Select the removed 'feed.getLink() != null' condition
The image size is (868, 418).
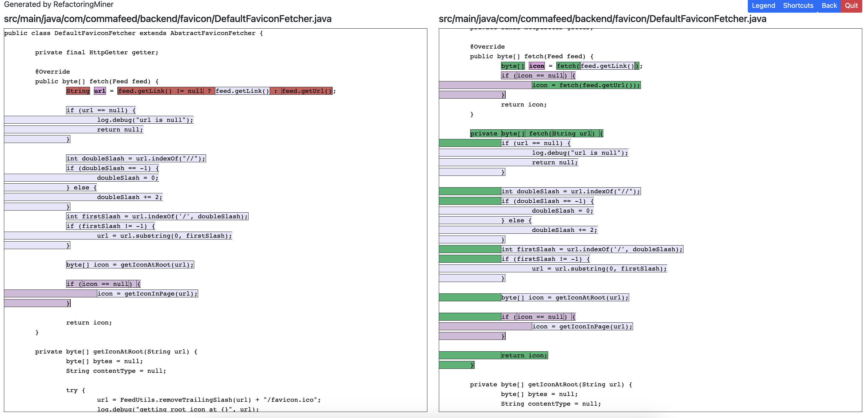click(x=160, y=90)
